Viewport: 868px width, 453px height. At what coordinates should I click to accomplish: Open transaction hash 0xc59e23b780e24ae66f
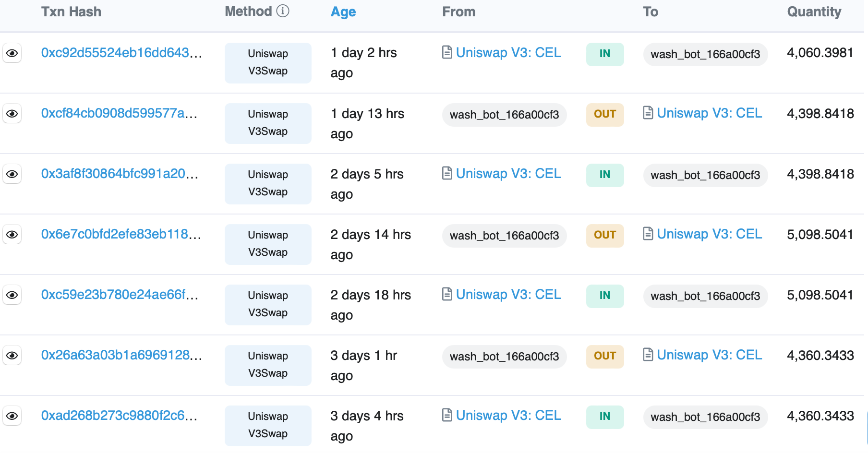point(120,295)
